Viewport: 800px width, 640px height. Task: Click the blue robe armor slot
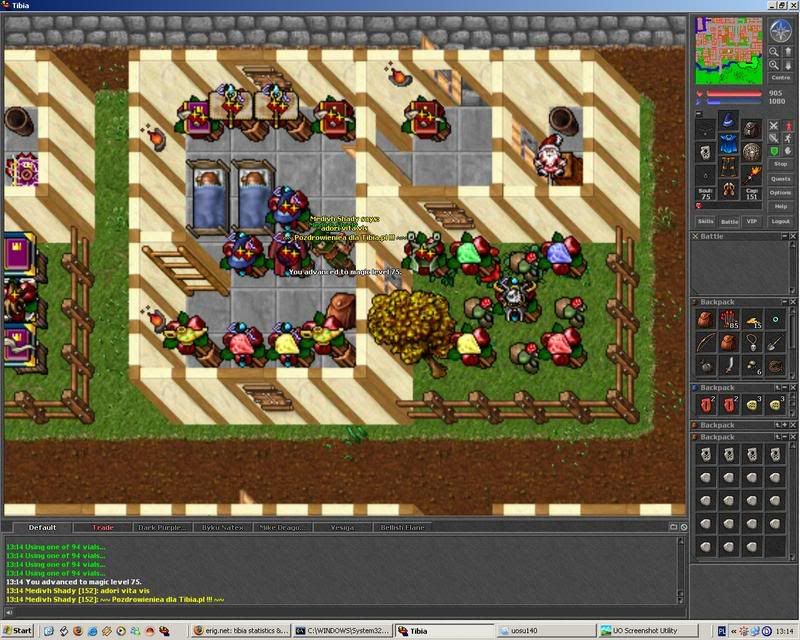click(728, 144)
